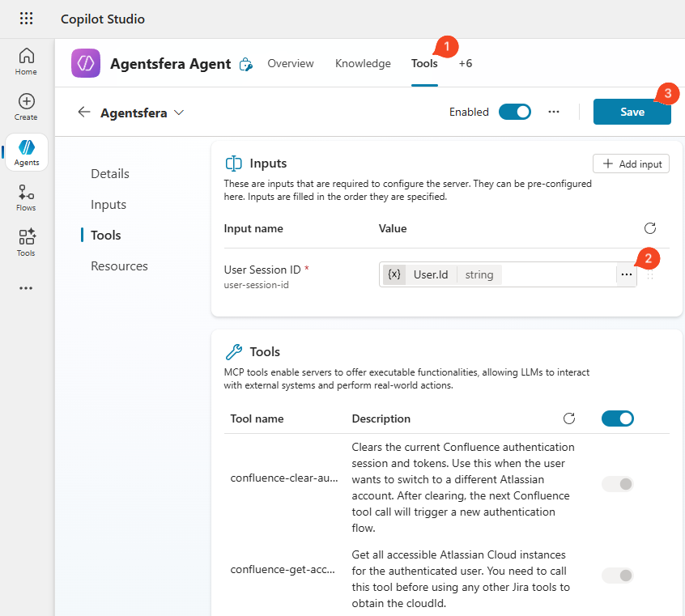Toggle the confluence-clear-auth tool switch
Image resolution: width=685 pixels, height=616 pixels.
(x=617, y=484)
